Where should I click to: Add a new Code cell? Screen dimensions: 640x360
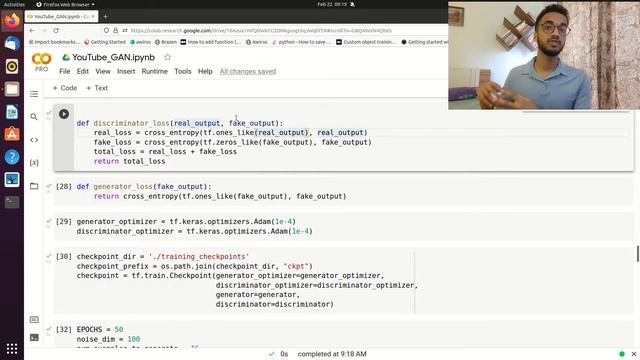65,88
